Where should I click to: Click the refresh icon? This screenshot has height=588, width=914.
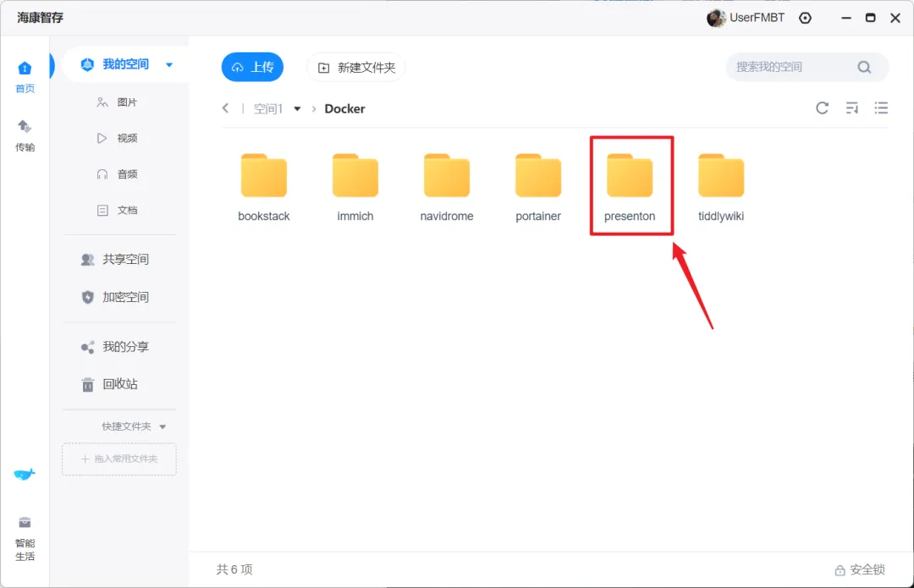tap(822, 107)
